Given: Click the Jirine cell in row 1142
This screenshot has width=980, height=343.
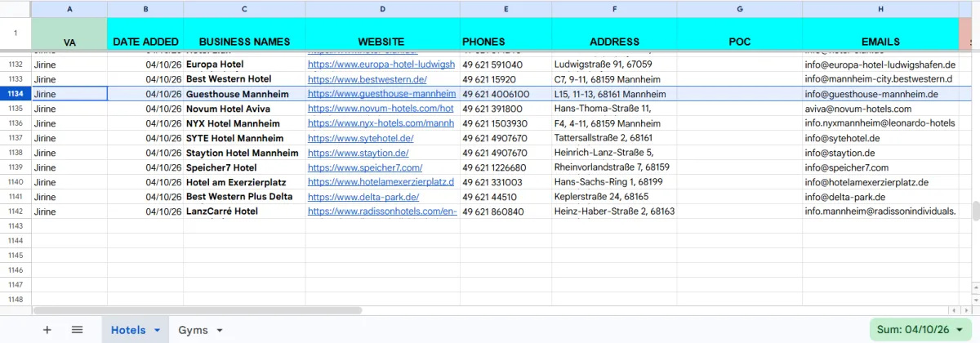Looking at the screenshot, I should point(69,212).
